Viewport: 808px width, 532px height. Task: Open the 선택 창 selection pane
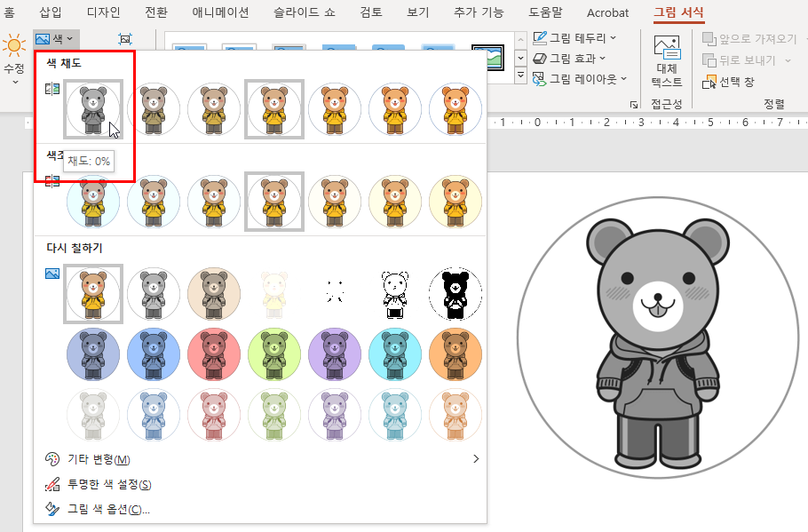click(x=728, y=82)
